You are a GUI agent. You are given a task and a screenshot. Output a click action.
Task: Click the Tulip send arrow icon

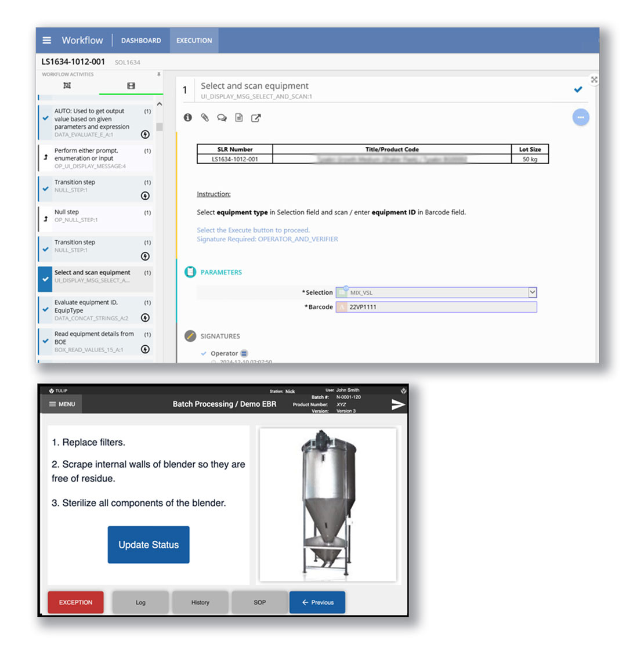(398, 404)
